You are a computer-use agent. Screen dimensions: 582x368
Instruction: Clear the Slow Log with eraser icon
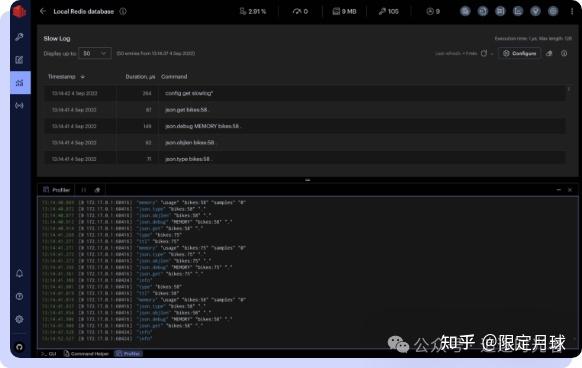point(549,53)
